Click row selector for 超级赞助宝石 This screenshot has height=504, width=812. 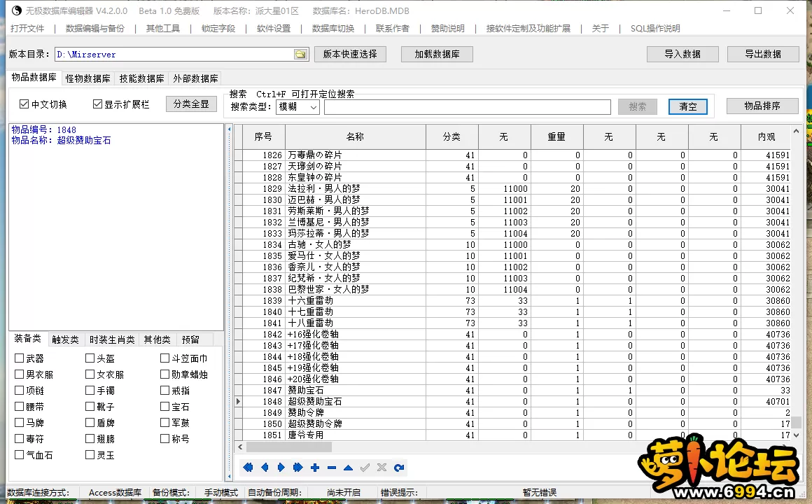tap(238, 401)
